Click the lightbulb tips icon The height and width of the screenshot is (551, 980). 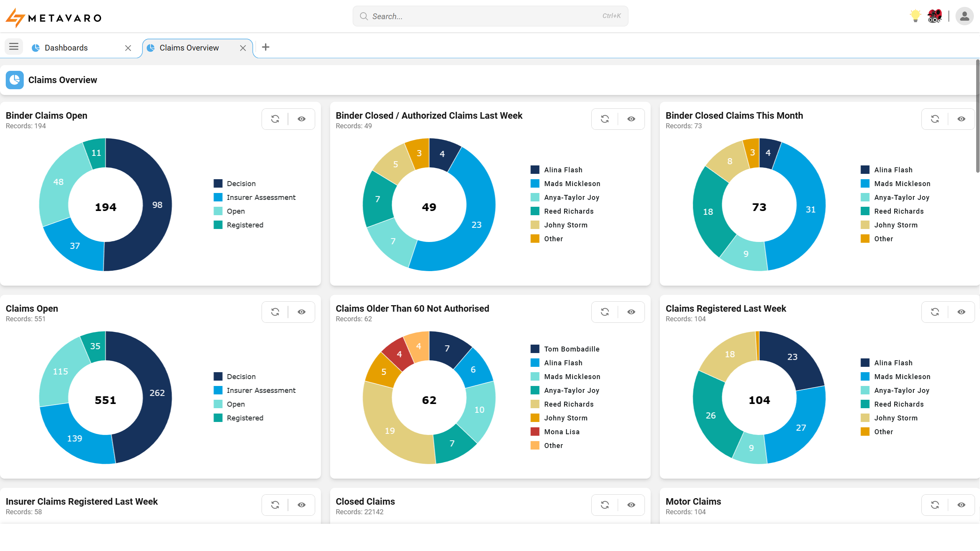pos(915,16)
